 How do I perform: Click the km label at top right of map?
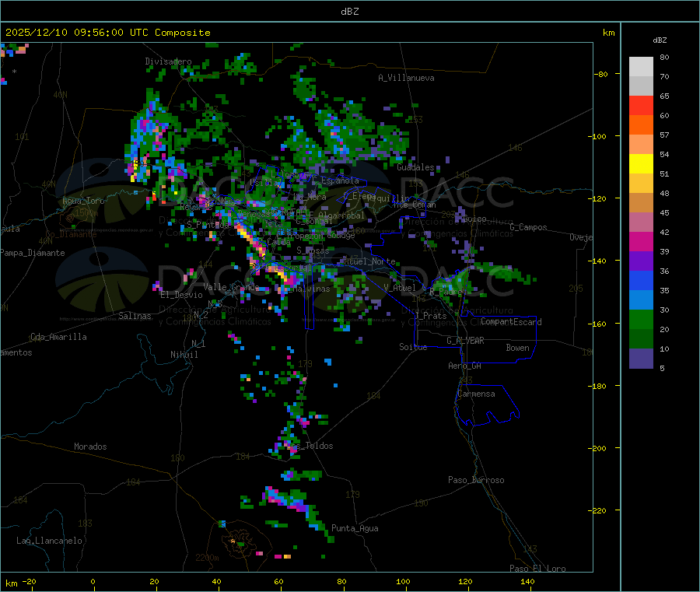[x=608, y=33]
